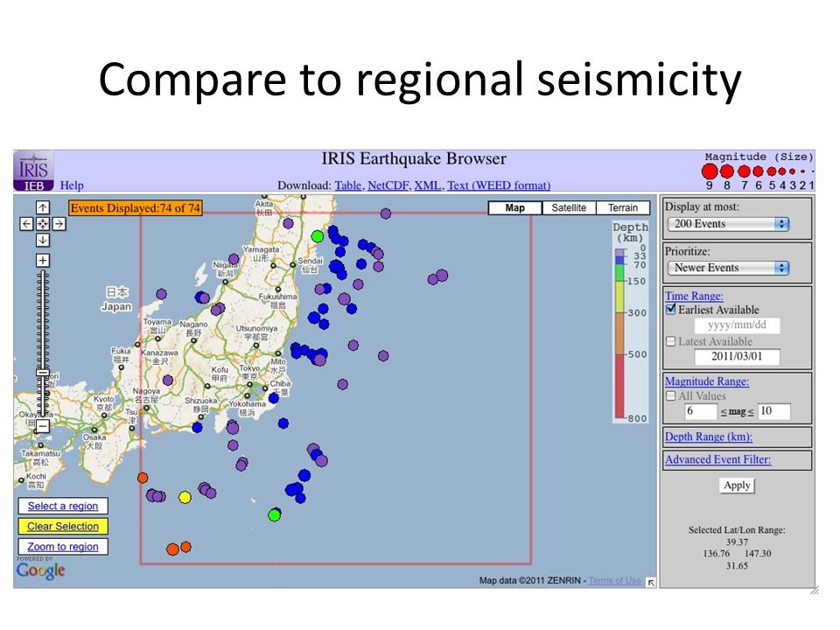This screenshot has width=840, height=630.
Task: Click the map zoom slider handle
Action: pyautogui.click(x=43, y=373)
